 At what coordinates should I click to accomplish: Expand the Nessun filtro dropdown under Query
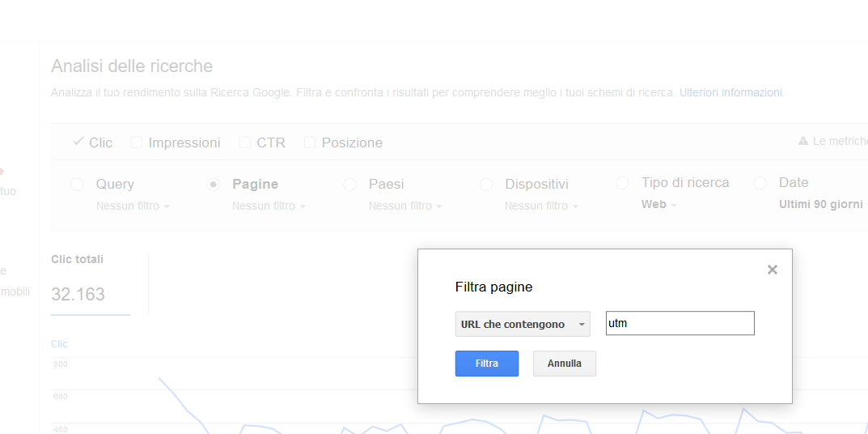click(x=133, y=206)
